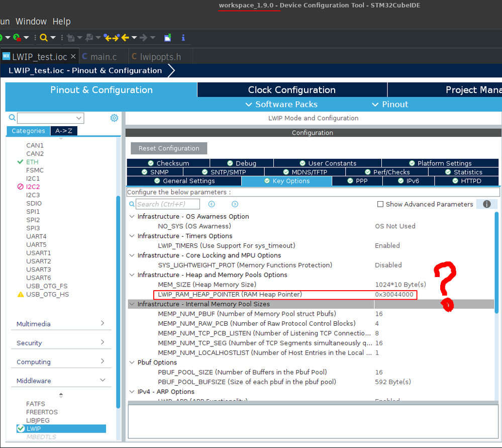The image size is (502, 448).
Task: Enable Show Advanced Parameters checkbox
Action: click(x=380, y=204)
